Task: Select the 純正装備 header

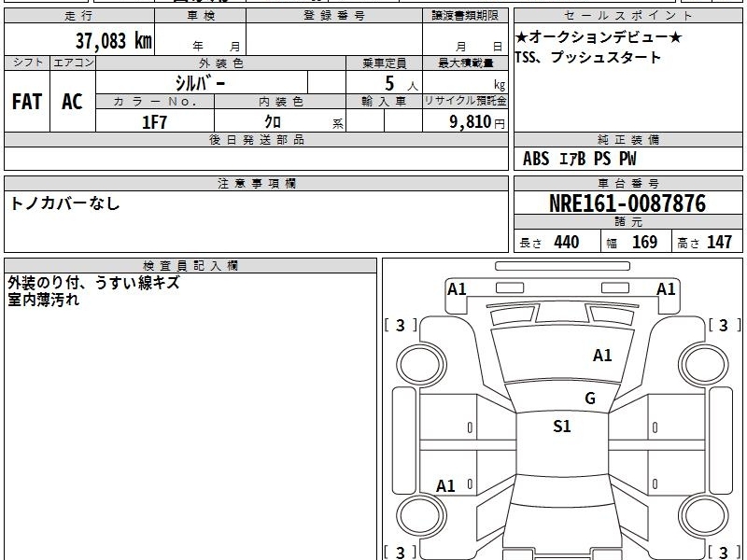Action: point(627,139)
